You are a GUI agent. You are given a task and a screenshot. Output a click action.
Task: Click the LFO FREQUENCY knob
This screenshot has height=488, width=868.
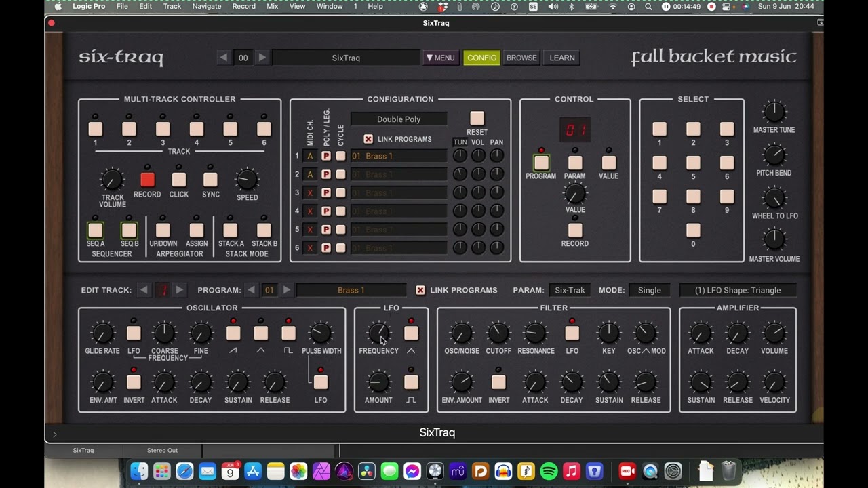click(x=378, y=333)
